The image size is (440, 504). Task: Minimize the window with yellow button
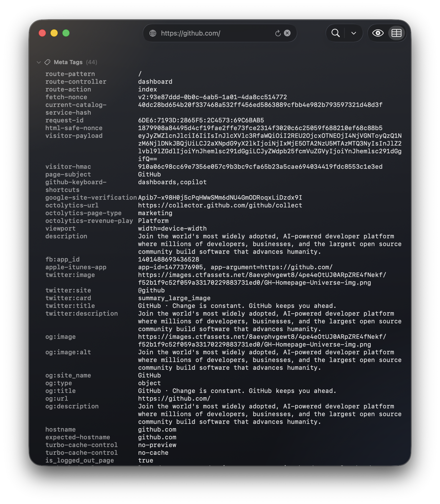pyautogui.click(x=54, y=33)
